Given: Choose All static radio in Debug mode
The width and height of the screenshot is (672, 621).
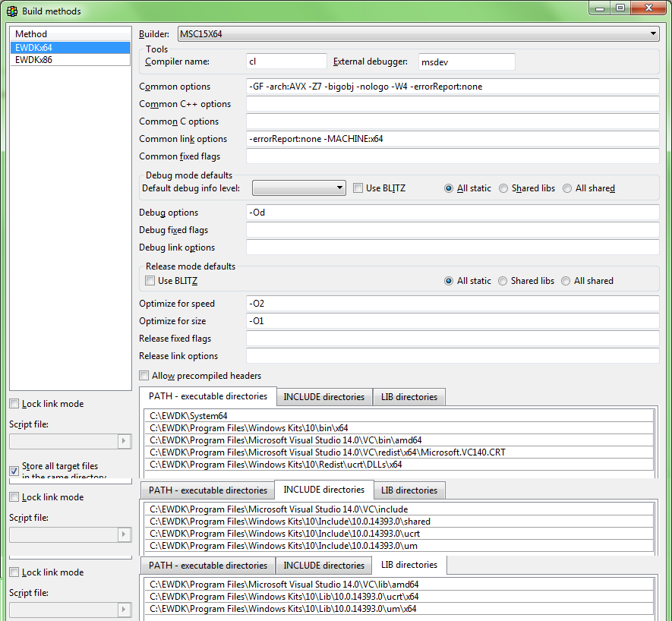Looking at the screenshot, I should 450,188.
